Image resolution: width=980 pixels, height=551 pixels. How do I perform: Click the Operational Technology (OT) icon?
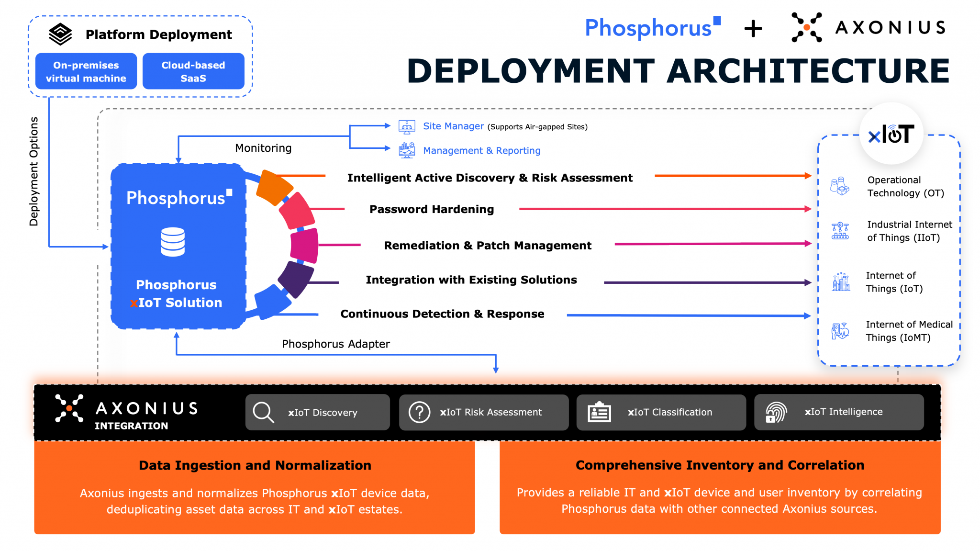point(839,187)
